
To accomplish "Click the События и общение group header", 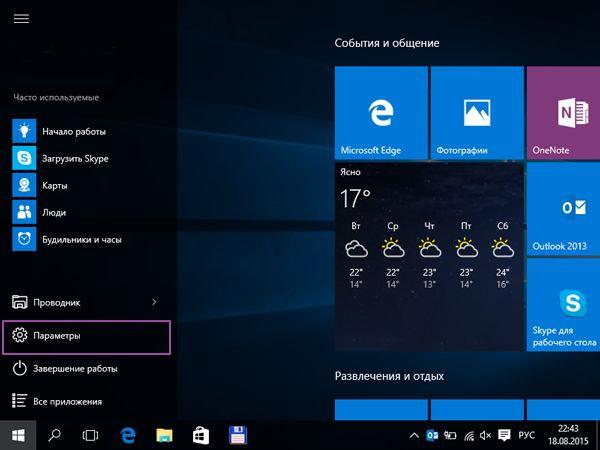I will click(x=387, y=43).
